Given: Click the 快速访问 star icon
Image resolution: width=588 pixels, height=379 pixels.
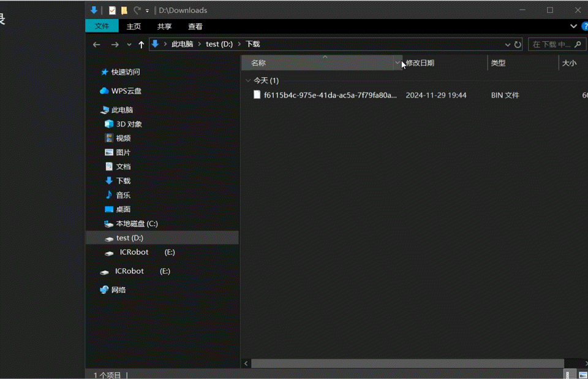Looking at the screenshot, I should coord(105,72).
